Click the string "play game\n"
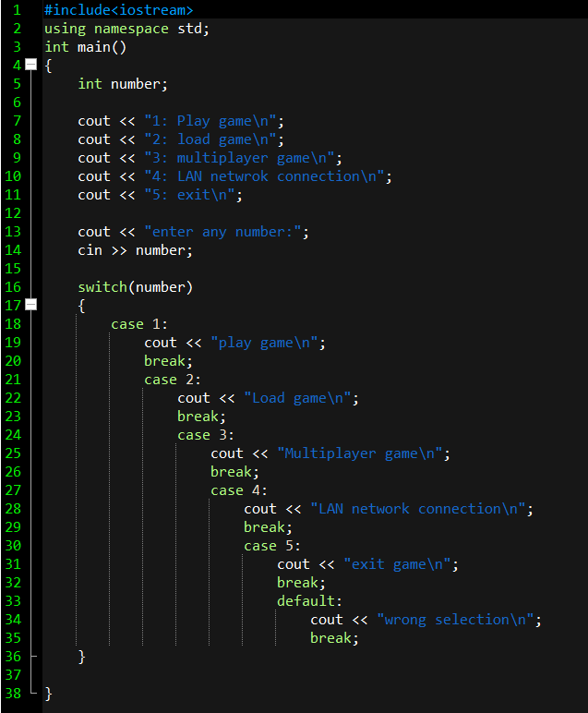 [x=264, y=343]
